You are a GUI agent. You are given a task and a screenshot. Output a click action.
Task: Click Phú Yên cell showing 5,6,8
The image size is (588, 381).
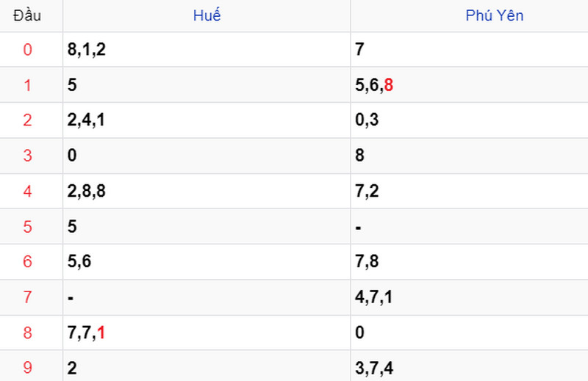(469, 85)
